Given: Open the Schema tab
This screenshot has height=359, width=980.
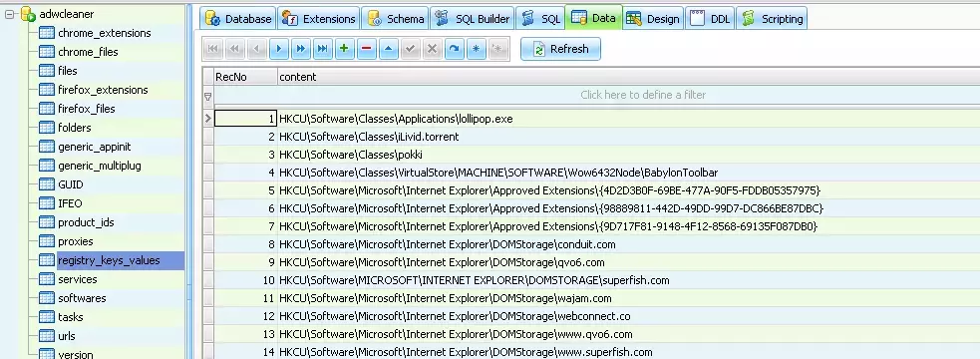Looking at the screenshot, I should pos(395,19).
